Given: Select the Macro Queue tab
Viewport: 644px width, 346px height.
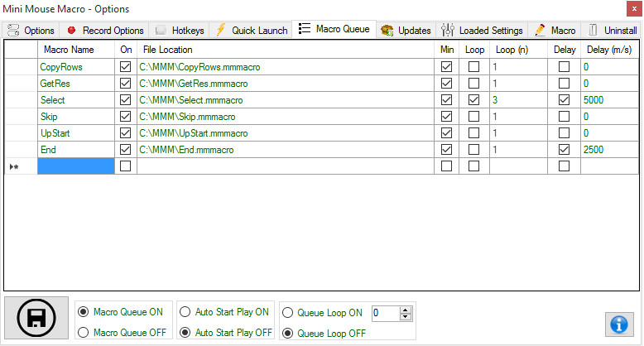Looking at the screenshot, I should point(334,29).
